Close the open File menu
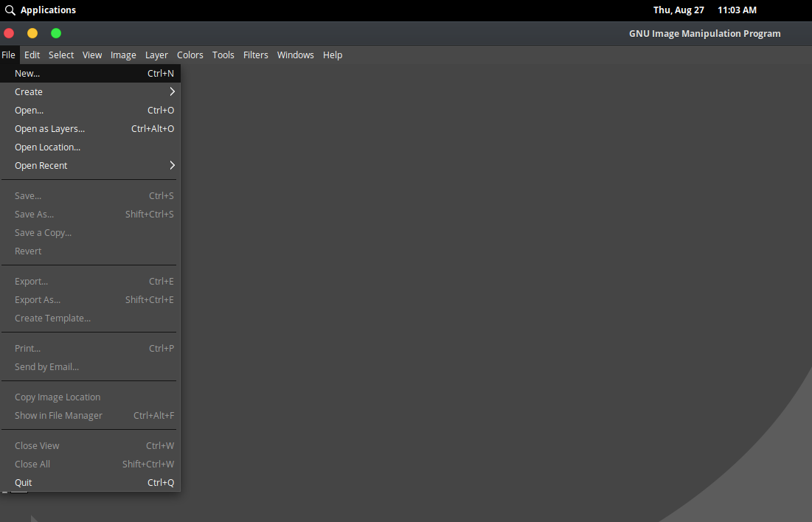Viewport: 812px width, 522px height. pyautogui.click(x=8, y=55)
